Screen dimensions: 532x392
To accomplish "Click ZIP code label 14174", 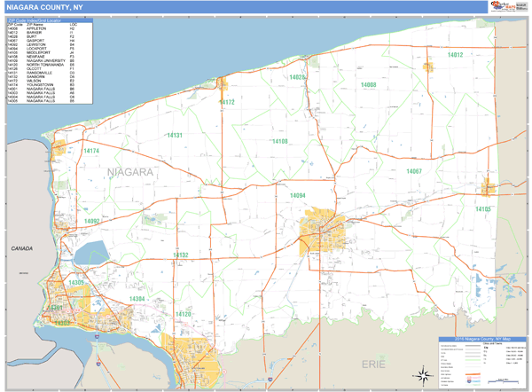I will (91, 152).
